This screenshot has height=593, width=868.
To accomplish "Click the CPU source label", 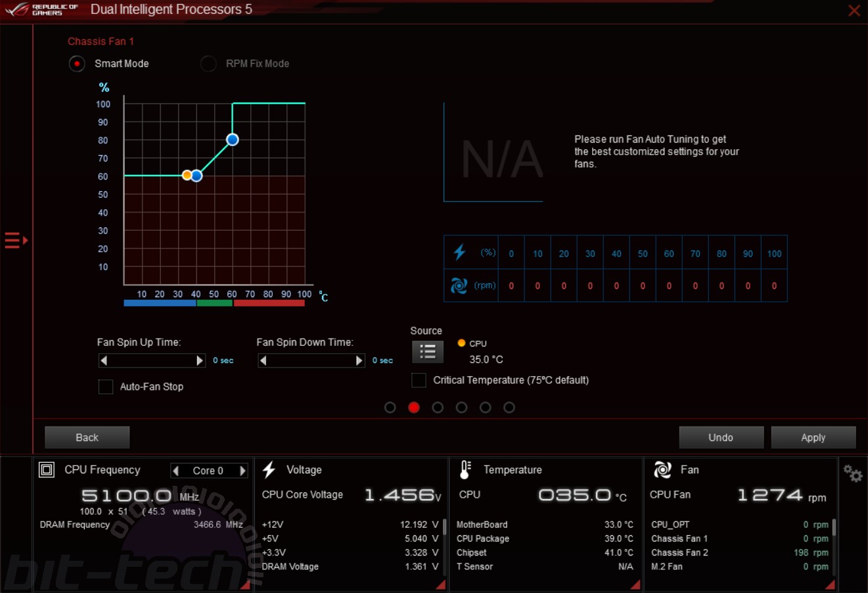I will pyautogui.click(x=478, y=343).
